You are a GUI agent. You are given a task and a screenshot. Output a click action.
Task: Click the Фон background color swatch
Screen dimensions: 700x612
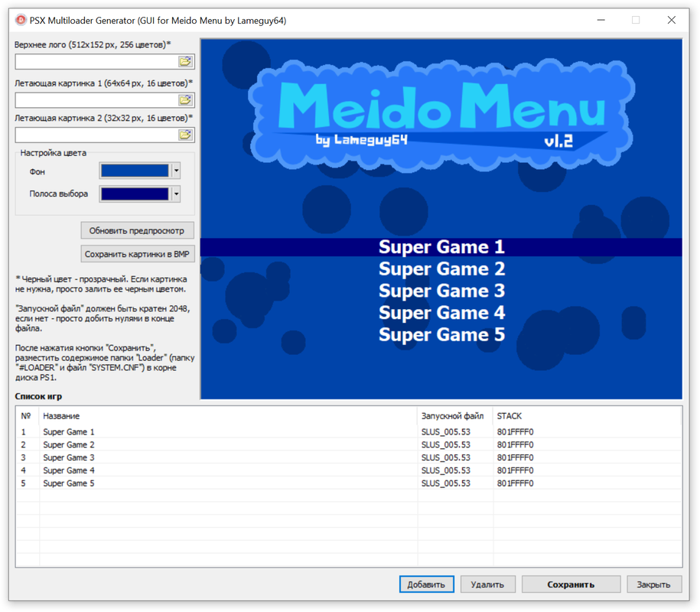tap(135, 171)
